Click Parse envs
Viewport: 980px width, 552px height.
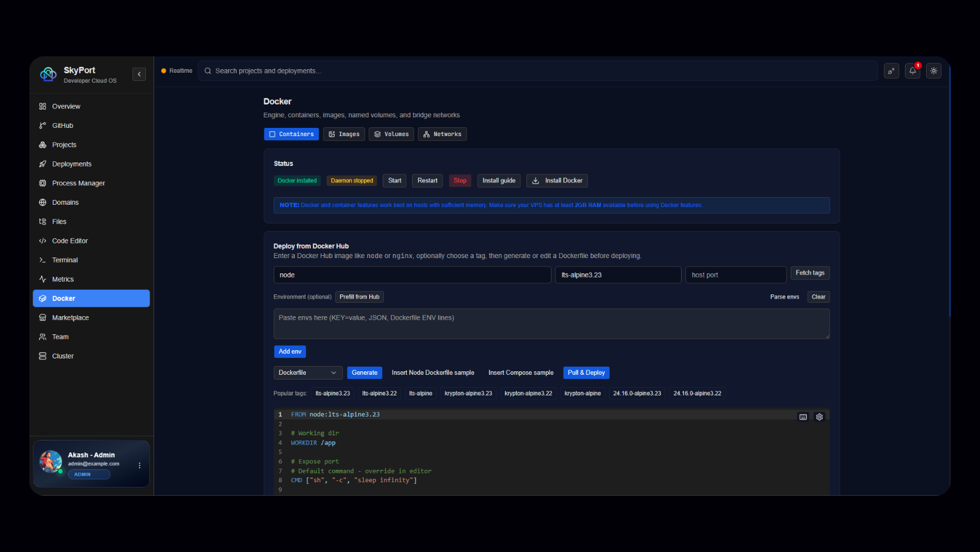tap(785, 297)
